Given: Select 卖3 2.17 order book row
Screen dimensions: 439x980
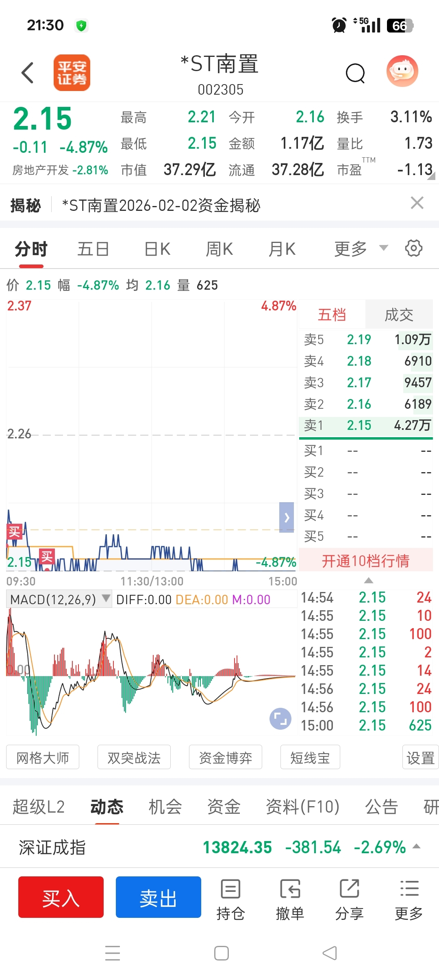Looking at the screenshot, I should (366, 382).
